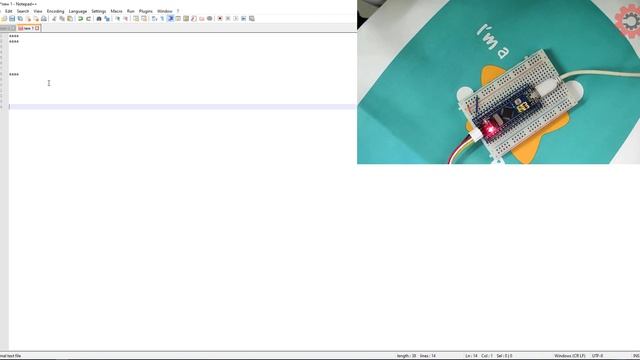Open the View menu

point(38,11)
